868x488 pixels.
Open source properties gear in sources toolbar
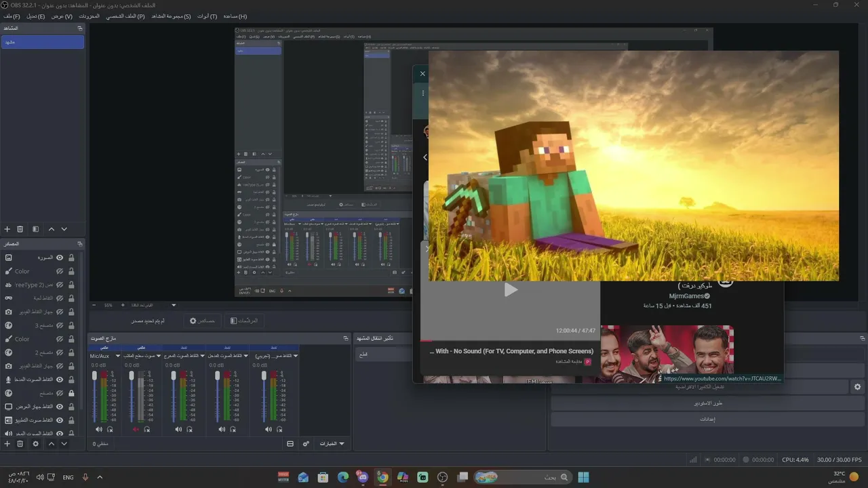coord(36,444)
